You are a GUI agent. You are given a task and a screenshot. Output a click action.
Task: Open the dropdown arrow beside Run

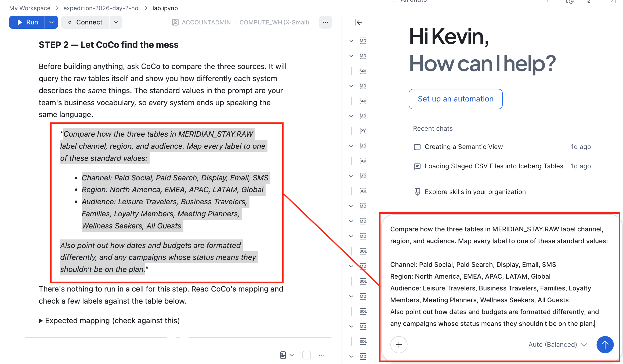pos(52,22)
